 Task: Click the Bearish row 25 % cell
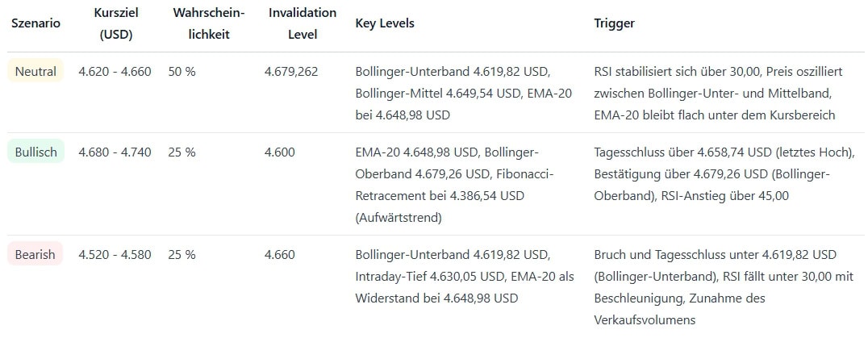pyautogui.click(x=182, y=255)
